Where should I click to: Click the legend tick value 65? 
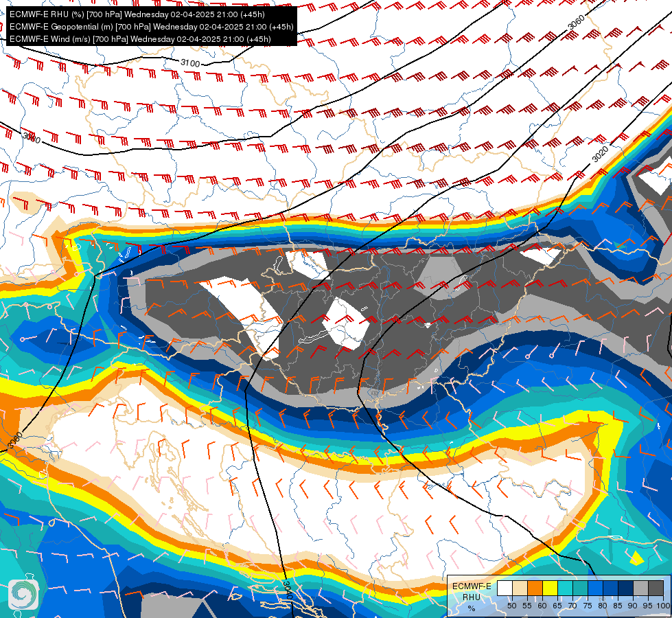(557, 606)
